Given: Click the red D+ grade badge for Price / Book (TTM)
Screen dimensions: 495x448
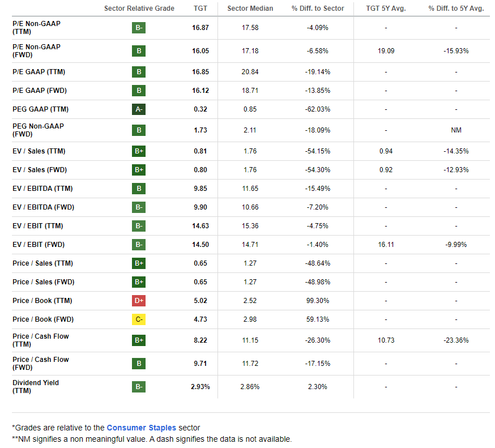Looking at the screenshot, I should point(139,301).
